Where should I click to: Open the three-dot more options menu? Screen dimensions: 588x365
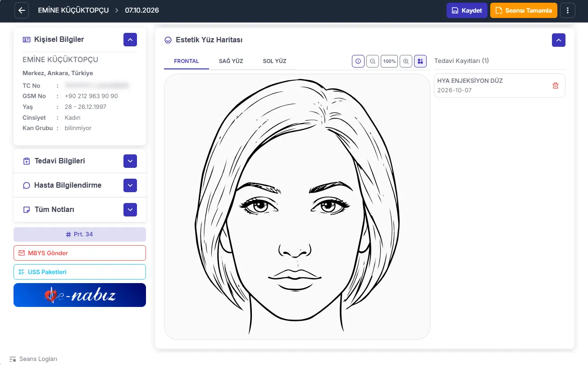click(568, 10)
